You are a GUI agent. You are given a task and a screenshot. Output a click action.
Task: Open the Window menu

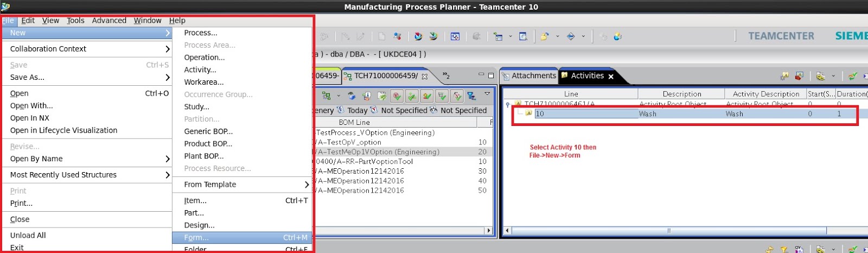pos(148,21)
